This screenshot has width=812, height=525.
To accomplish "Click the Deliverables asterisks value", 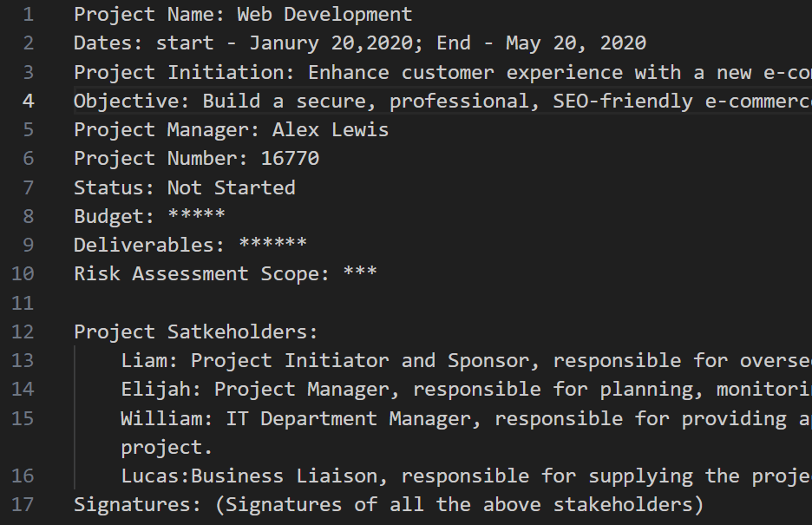I will point(273,245).
